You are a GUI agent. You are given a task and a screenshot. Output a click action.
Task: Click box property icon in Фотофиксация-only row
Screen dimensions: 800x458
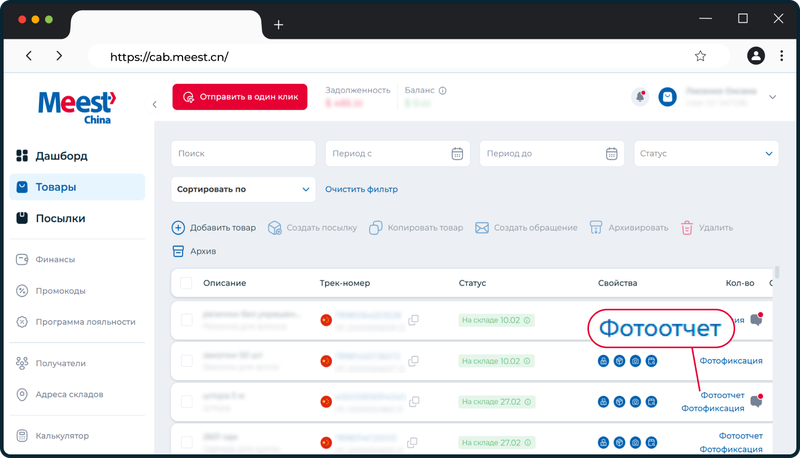(619, 361)
